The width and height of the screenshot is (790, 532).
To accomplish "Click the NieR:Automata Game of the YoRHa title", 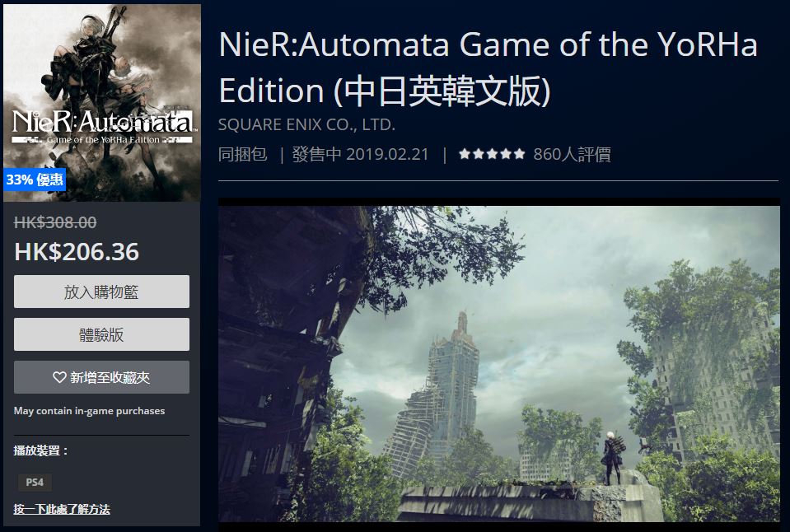I will (488, 68).
